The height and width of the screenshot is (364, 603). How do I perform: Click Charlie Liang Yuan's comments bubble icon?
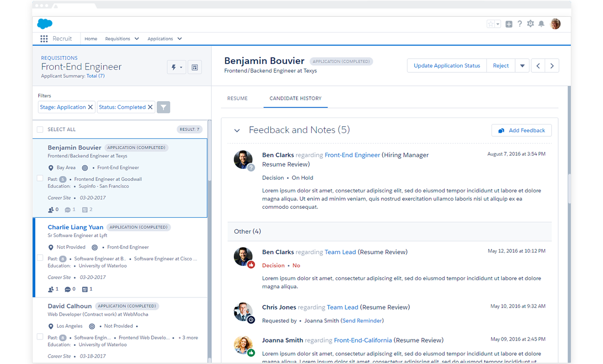click(67, 289)
